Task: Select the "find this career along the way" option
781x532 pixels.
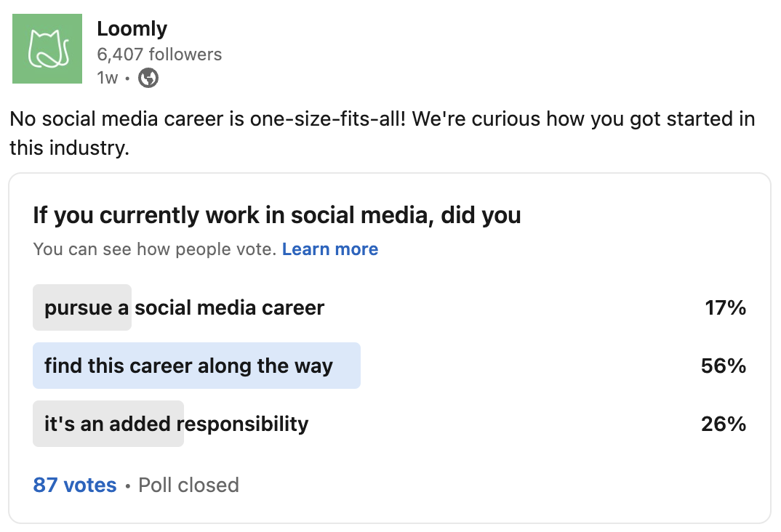Action: 188,366
